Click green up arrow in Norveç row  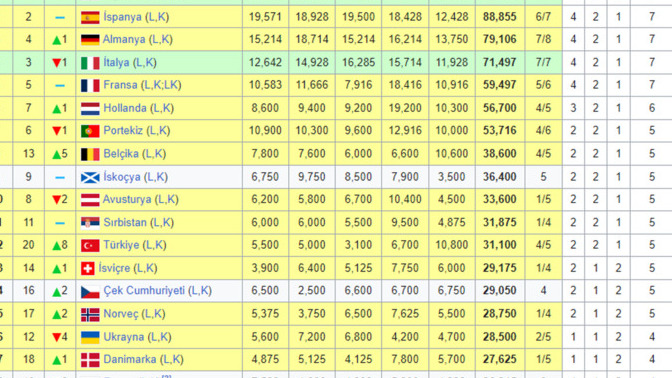point(56,315)
